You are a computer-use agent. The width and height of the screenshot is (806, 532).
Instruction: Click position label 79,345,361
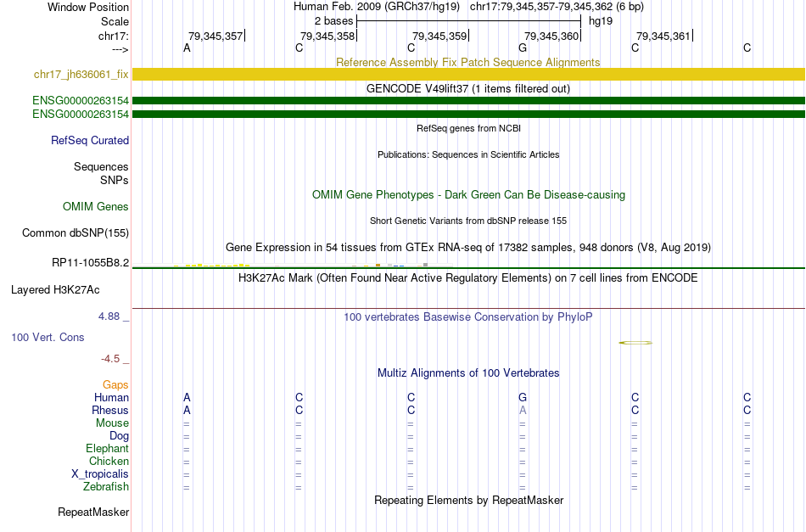click(x=663, y=36)
